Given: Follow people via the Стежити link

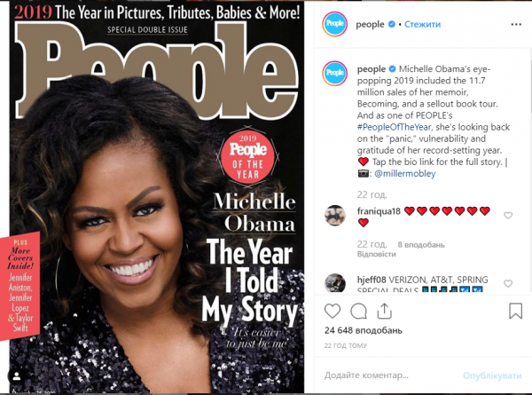Looking at the screenshot, I should point(422,25).
